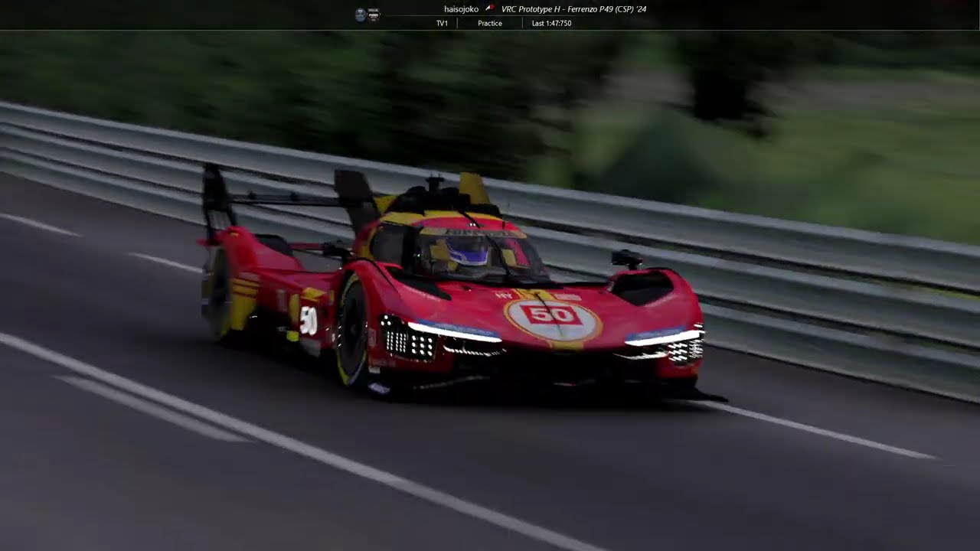Viewport: 980px width, 551px height.
Task: Click the Last 1:47:750 lap time
Action: tap(551, 24)
